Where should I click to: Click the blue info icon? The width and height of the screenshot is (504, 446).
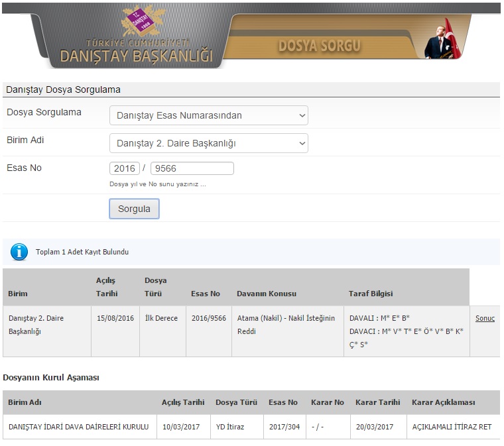click(19, 252)
